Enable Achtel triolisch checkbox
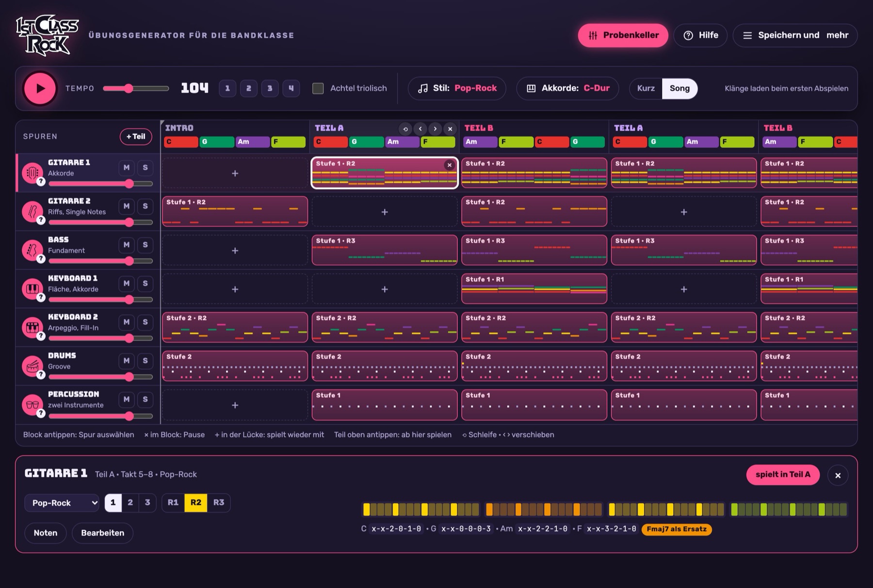Image resolution: width=873 pixels, height=588 pixels. click(318, 88)
